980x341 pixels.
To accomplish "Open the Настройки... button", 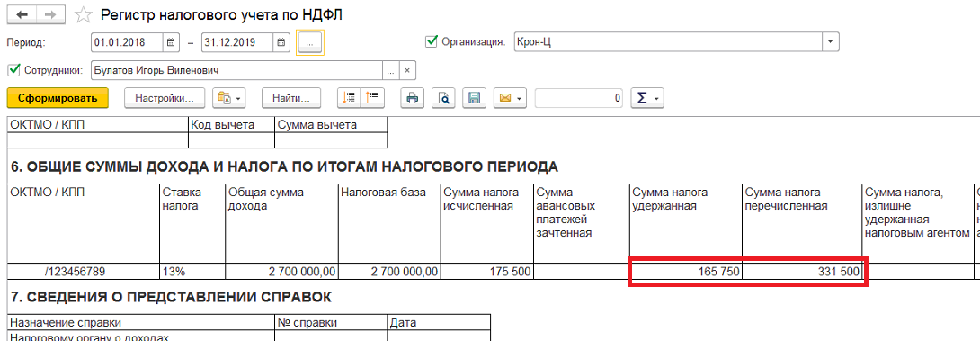I will click(x=165, y=97).
